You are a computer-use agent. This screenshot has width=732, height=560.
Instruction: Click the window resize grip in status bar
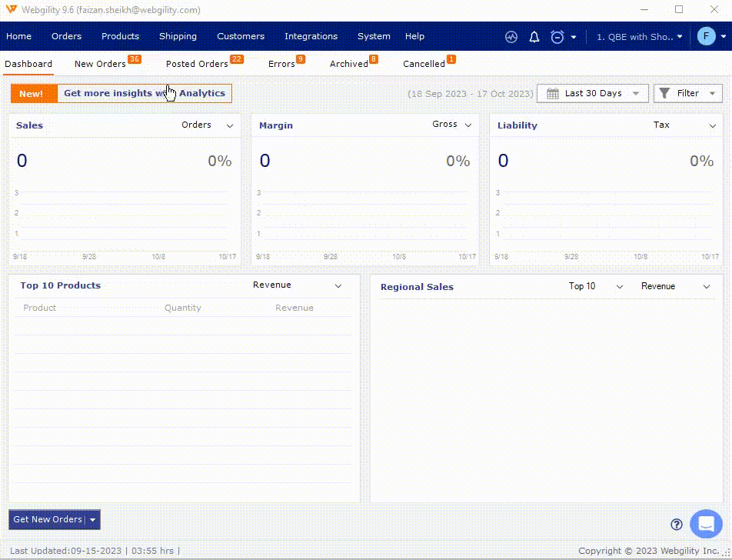click(x=727, y=553)
